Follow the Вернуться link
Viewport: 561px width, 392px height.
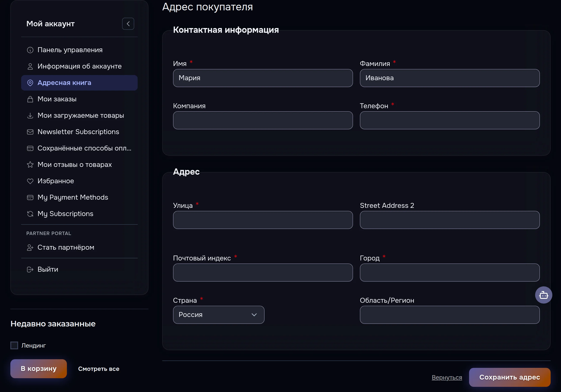click(x=447, y=377)
